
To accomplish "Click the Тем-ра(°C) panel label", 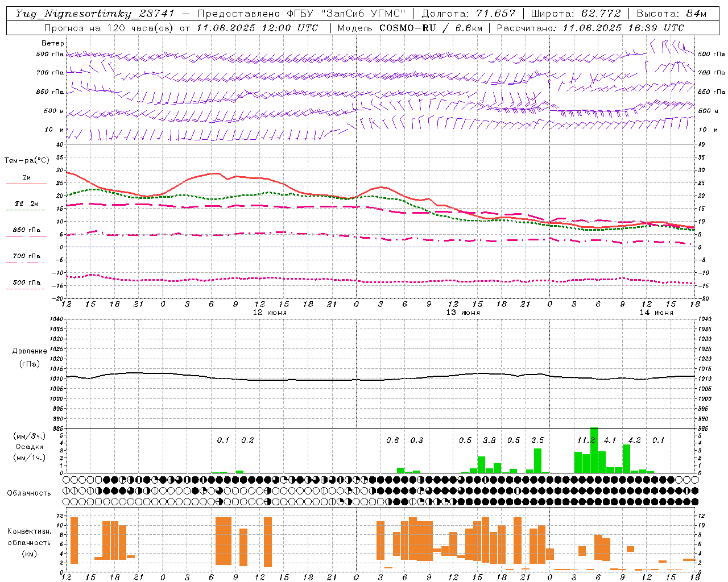I will point(27,161).
